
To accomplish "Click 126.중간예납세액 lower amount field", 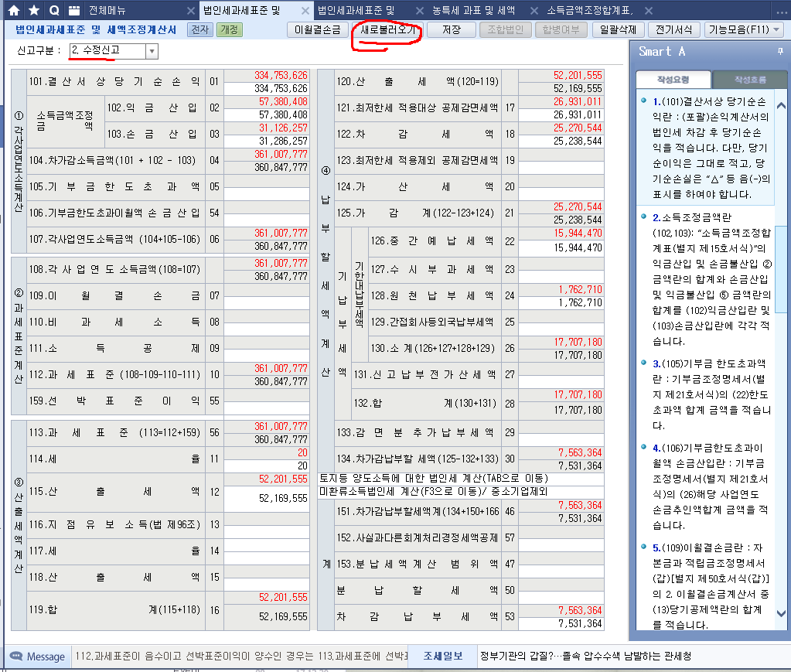I will (561, 247).
